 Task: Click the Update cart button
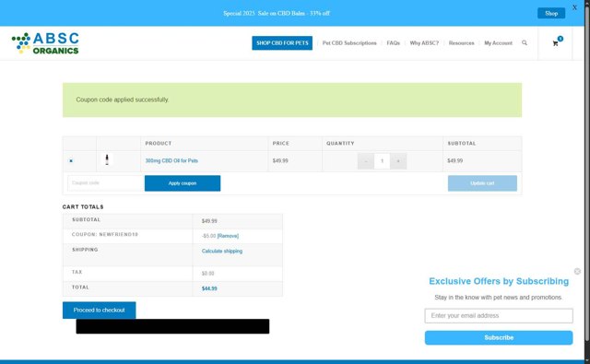click(482, 183)
